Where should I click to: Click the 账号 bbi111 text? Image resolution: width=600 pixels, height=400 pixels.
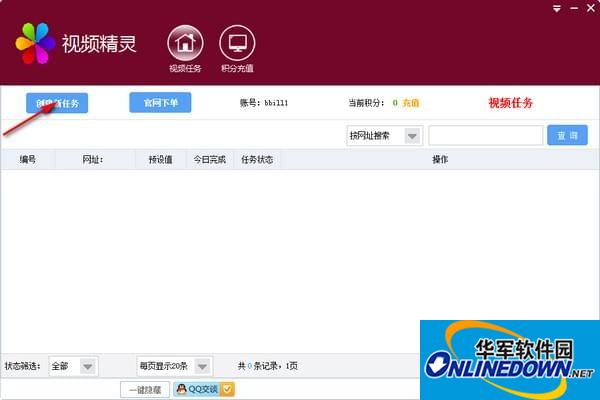click(x=264, y=103)
